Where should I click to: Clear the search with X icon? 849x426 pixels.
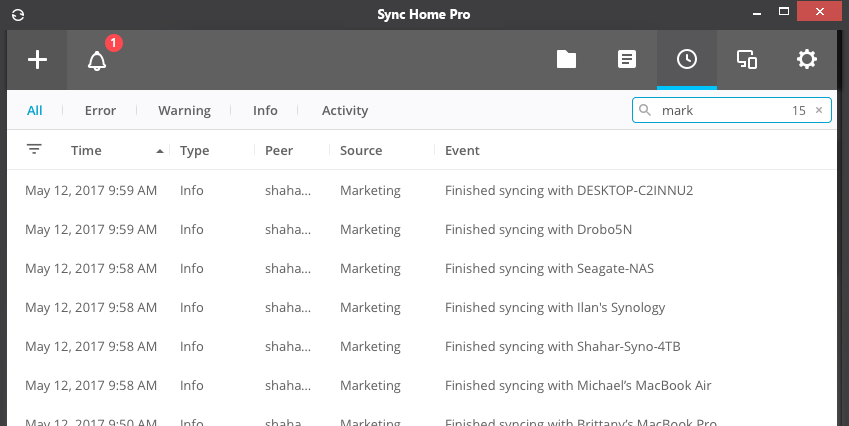(819, 111)
